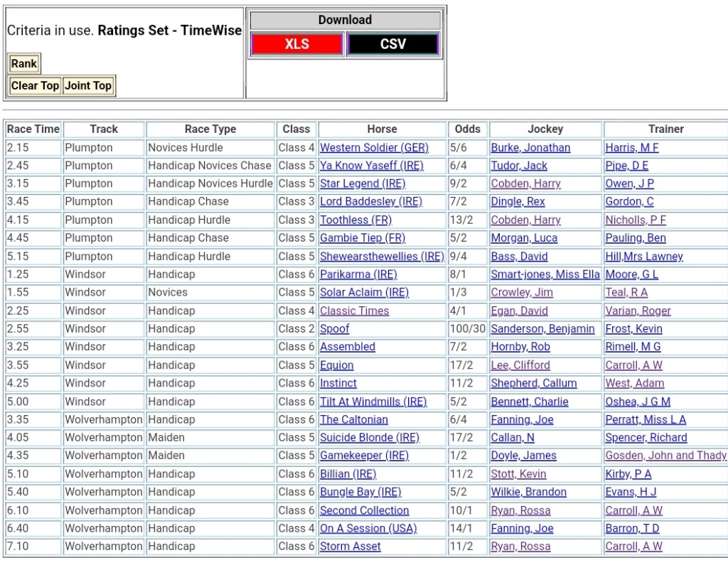Open the Suicide Blonde (IRE) link
Image resolution: width=728 pixels, height=570 pixels.
370,438
